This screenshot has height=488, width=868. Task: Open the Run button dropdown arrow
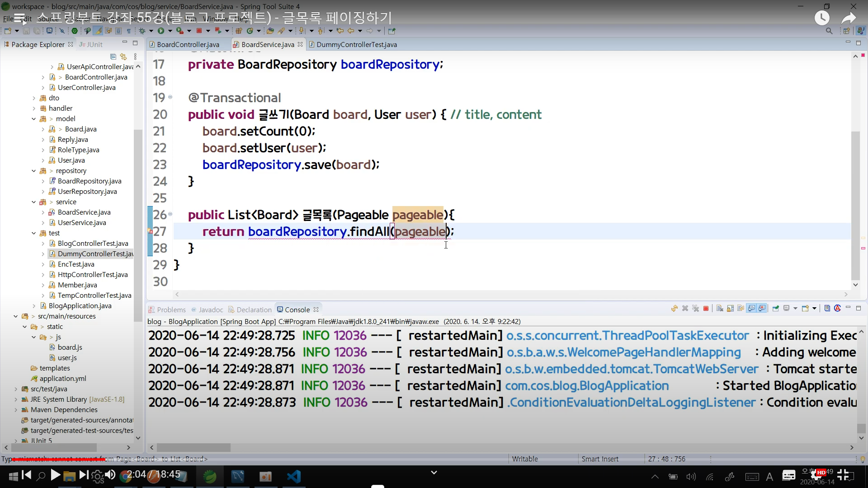tap(170, 31)
